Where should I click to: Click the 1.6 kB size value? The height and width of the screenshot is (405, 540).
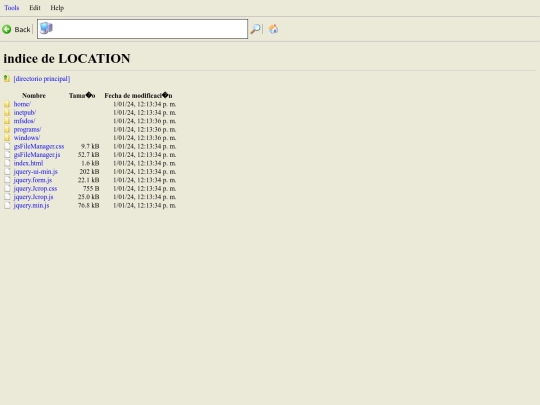[x=90, y=163]
